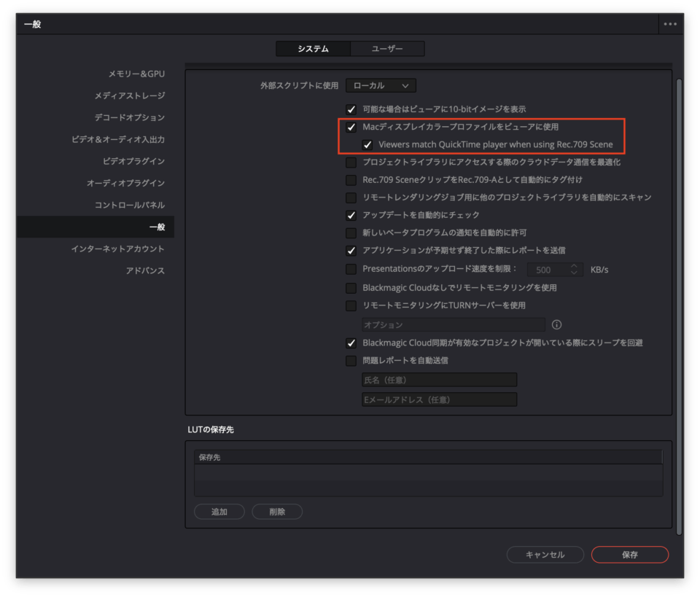
Task: Toggle Macディスプレイカラープロファイル checkbox
Action: point(351,127)
